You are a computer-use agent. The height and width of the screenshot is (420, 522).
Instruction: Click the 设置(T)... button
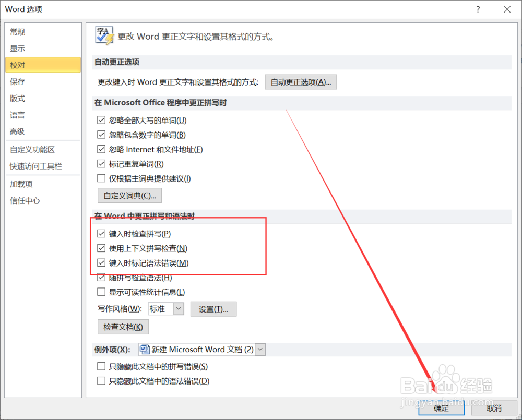(213, 309)
